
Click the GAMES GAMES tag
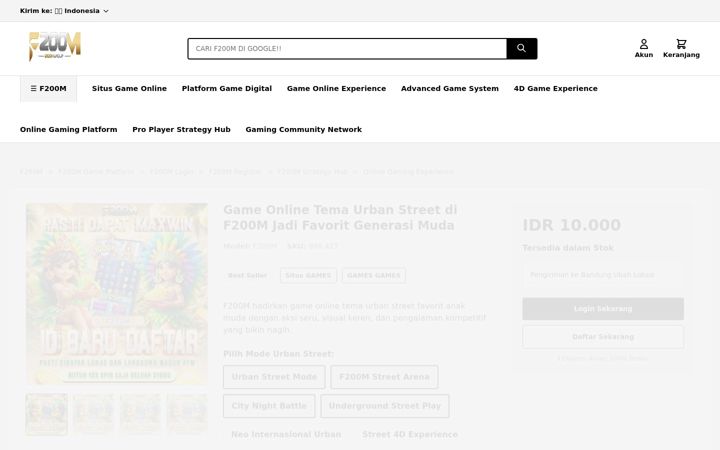[374, 276]
